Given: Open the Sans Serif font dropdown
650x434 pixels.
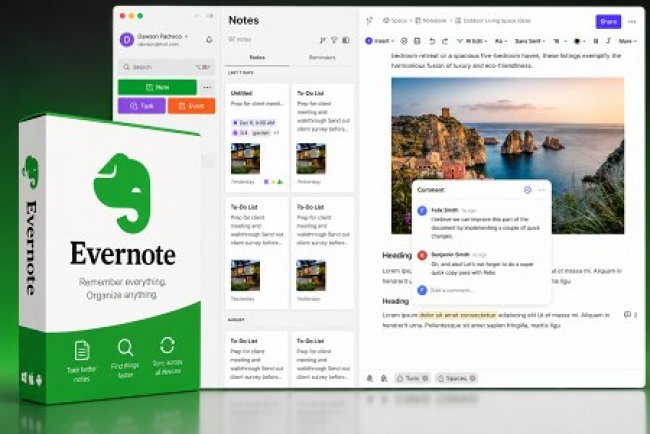Looking at the screenshot, I should point(530,41).
